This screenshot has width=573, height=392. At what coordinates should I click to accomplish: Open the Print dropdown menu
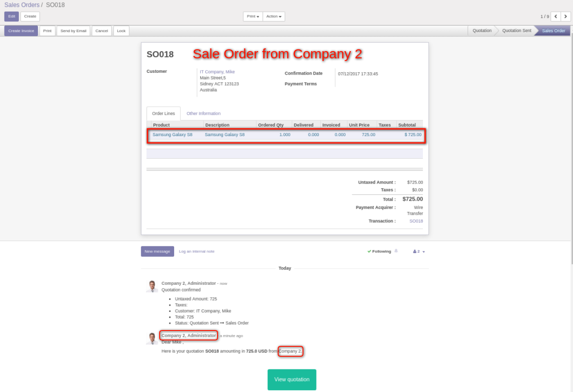coord(253,17)
